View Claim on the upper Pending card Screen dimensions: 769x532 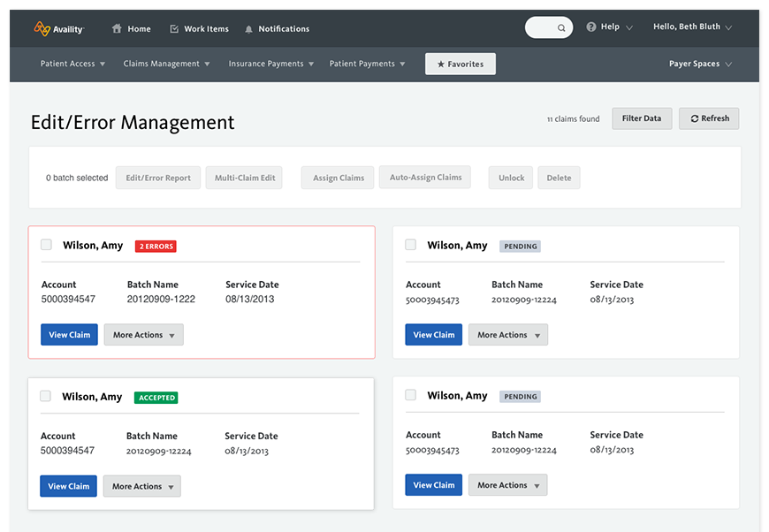point(433,334)
